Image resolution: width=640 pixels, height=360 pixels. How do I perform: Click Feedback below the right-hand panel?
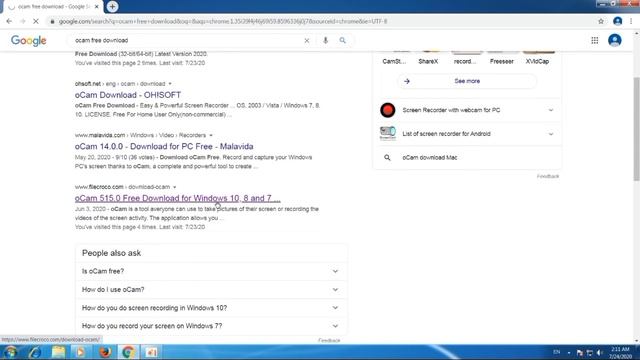(548, 176)
